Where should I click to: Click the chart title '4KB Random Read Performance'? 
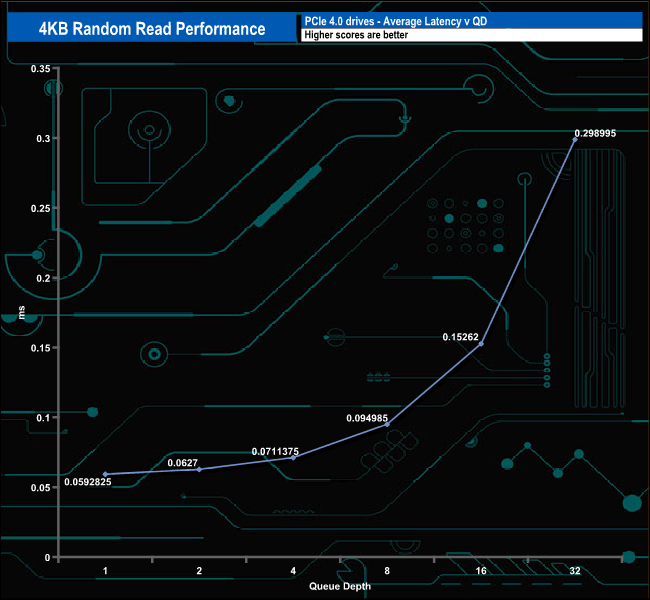tap(152, 29)
